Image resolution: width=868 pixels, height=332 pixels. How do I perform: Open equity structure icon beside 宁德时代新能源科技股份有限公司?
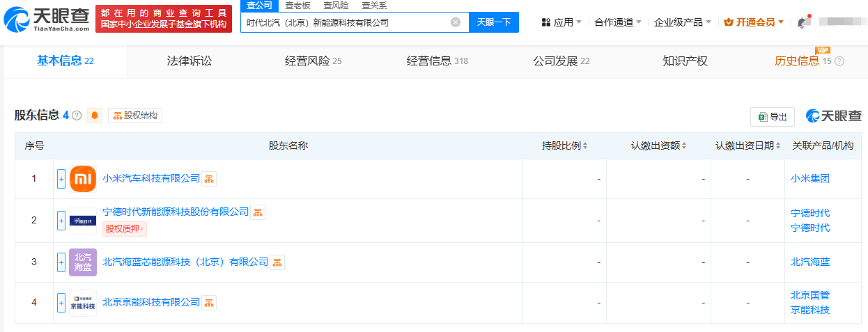[x=258, y=212]
